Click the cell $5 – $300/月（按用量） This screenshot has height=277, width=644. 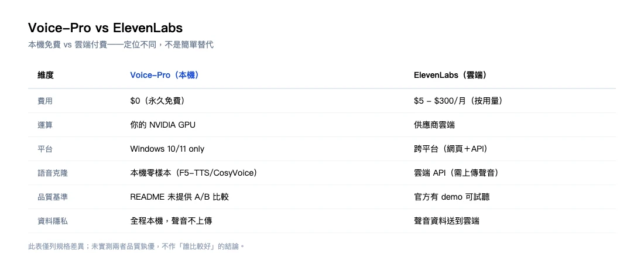(458, 101)
